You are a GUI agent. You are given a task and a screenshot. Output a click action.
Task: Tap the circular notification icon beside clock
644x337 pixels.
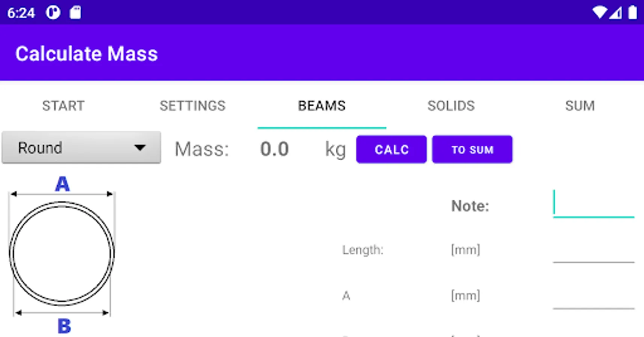click(53, 13)
